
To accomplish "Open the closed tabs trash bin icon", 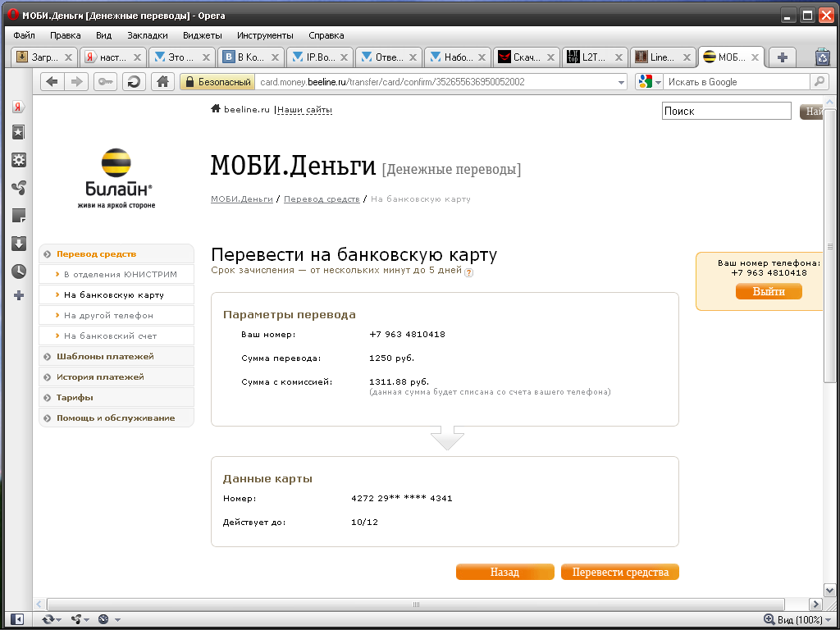I will (822, 57).
